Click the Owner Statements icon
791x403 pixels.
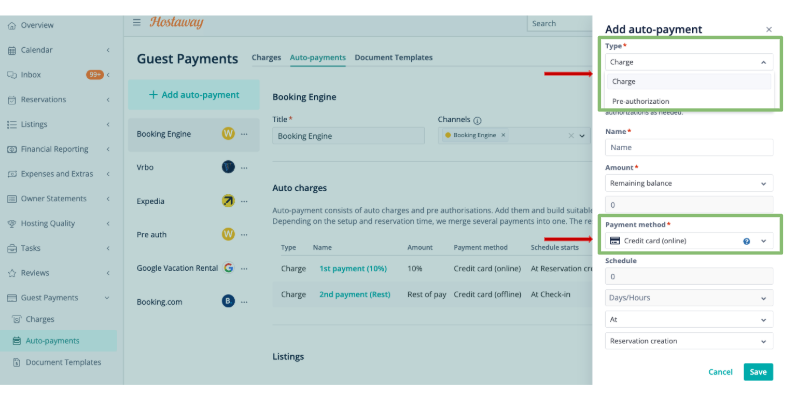point(12,198)
